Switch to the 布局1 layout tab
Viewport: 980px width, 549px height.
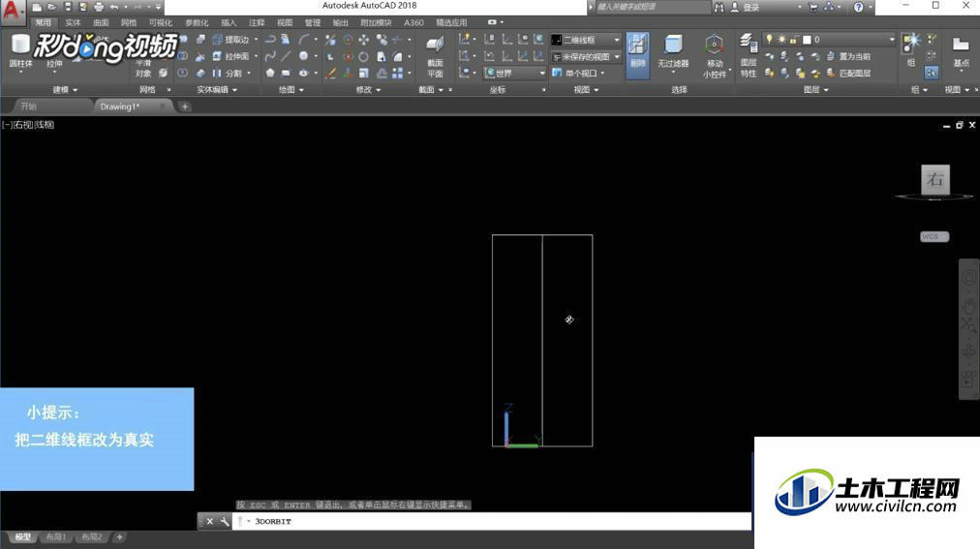coord(55,537)
